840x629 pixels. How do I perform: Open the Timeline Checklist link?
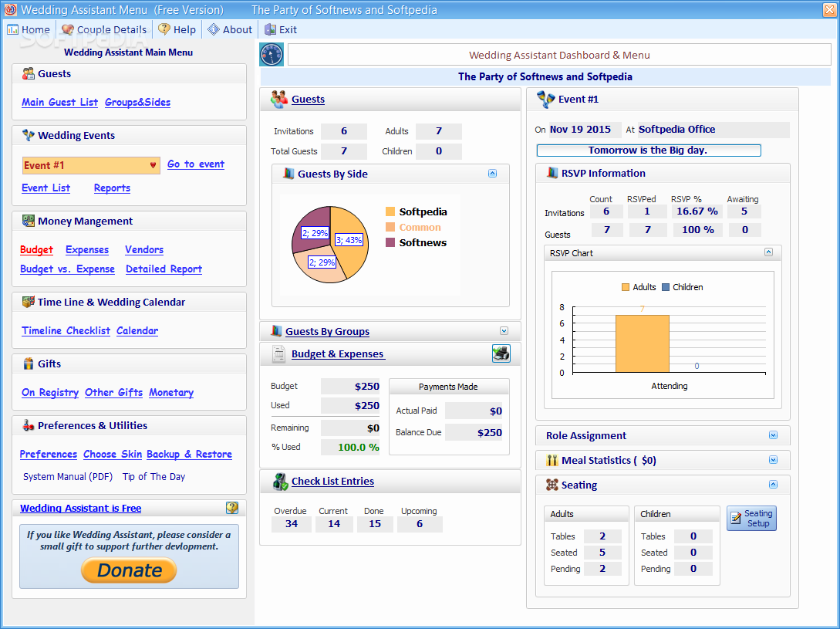pos(66,331)
